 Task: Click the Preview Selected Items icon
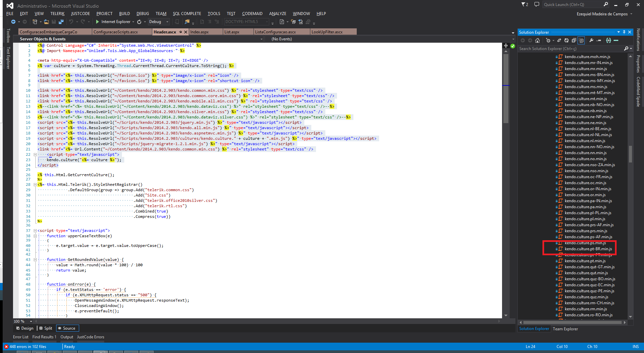[x=599, y=40]
